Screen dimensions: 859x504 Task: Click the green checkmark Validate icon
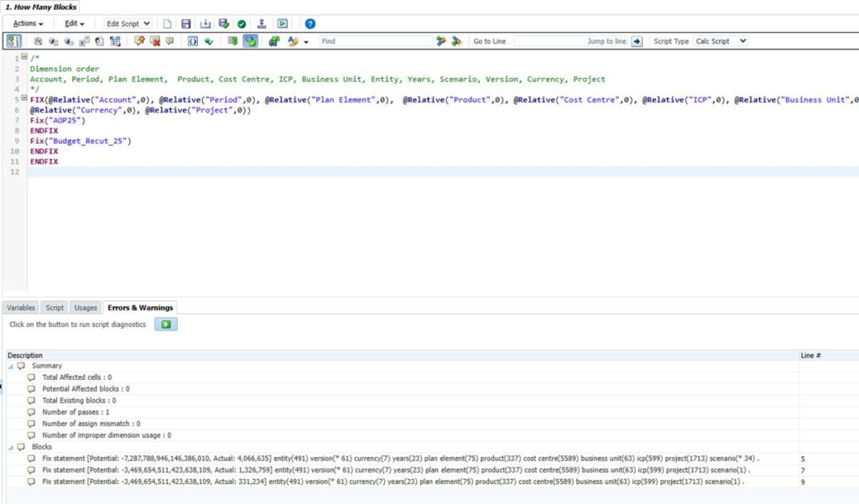point(242,24)
